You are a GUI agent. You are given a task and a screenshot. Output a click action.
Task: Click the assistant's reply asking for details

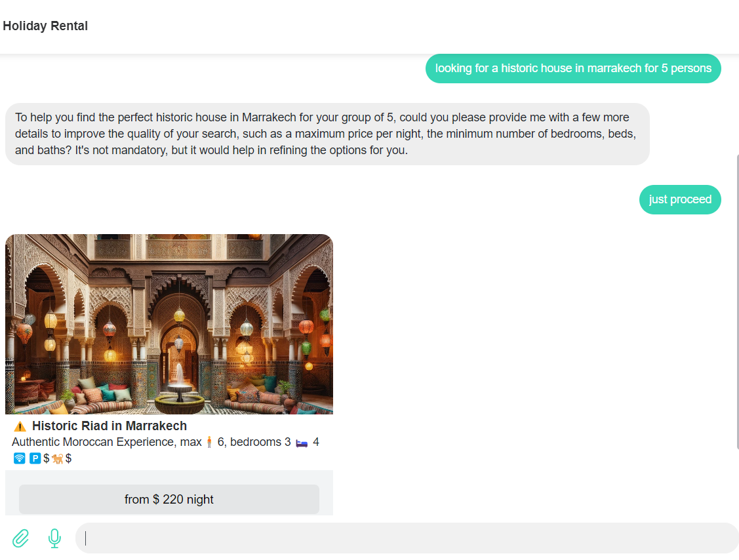coord(327,134)
